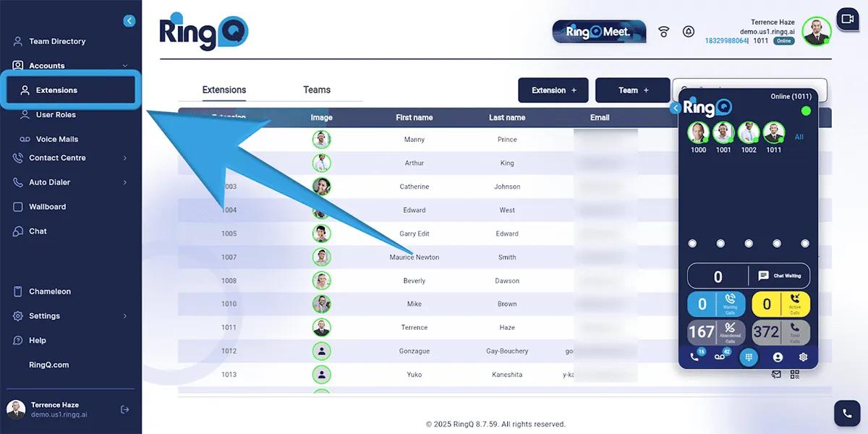Click the mail icon in Yuko's row

pyautogui.click(x=776, y=375)
